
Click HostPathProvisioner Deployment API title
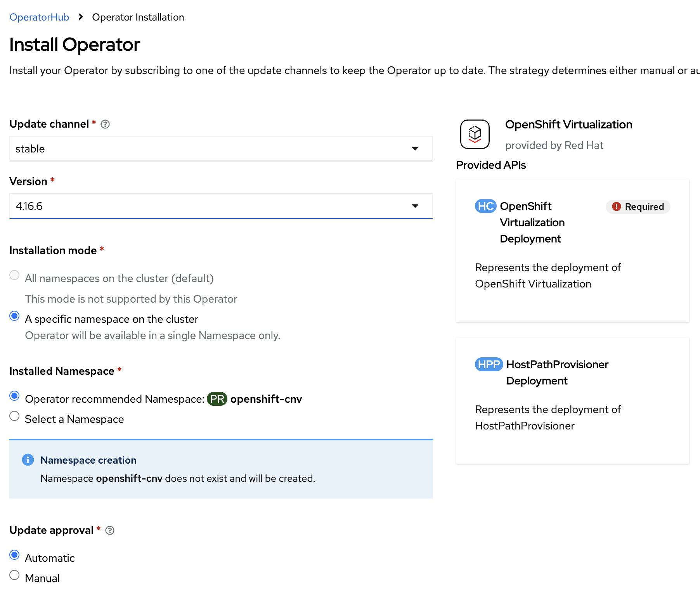pos(557,372)
